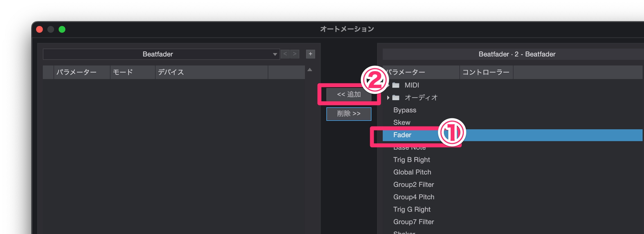The image size is (644, 234).
Task: Select the highlighted Fader parameter
Action: (402, 135)
